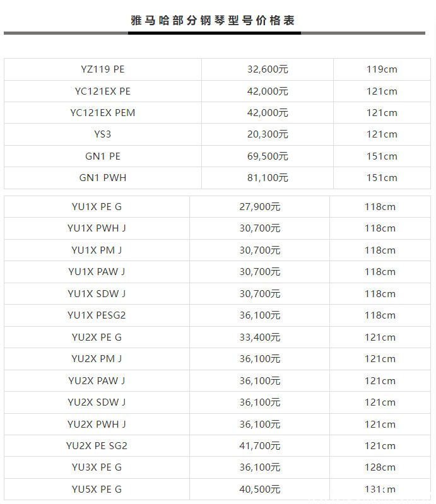Screen dimensions: 436x504
Task: Select the YS3 model cell
Action: [103, 134]
